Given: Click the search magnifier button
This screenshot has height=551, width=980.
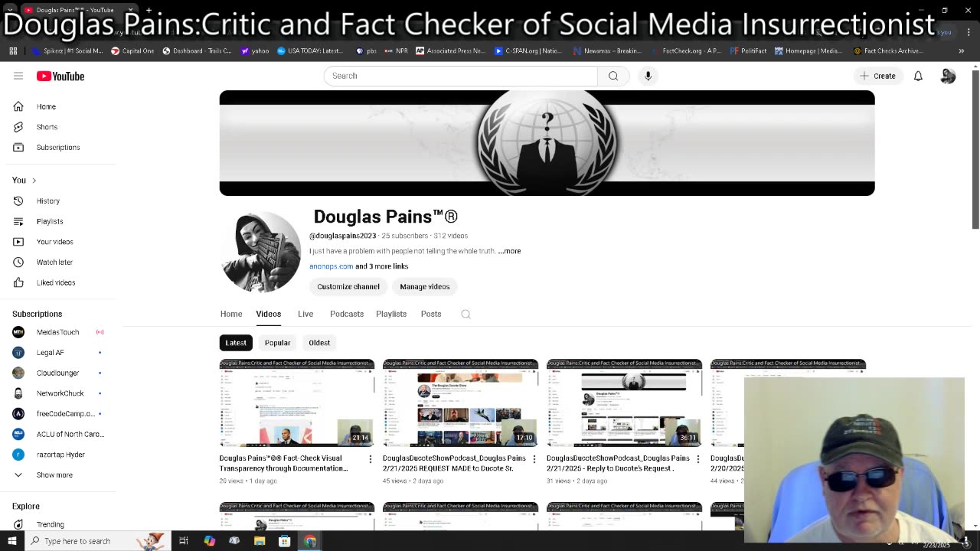Looking at the screenshot, I should click(x=613, y=76).
